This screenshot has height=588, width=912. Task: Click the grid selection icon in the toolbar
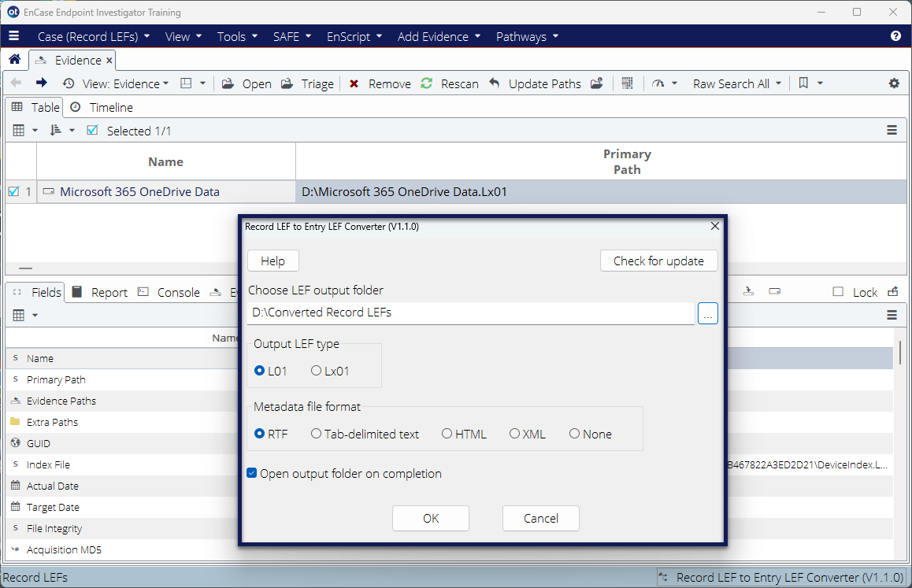(627, 83)
